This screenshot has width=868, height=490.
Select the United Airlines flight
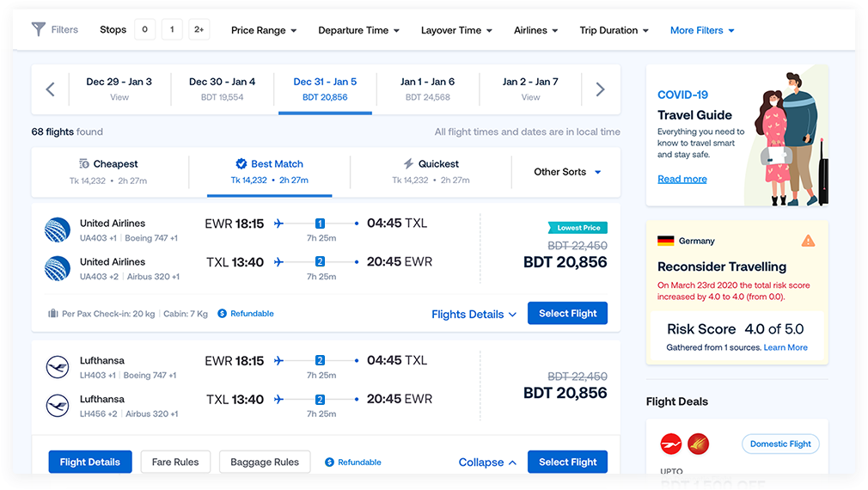coord(567,314)
